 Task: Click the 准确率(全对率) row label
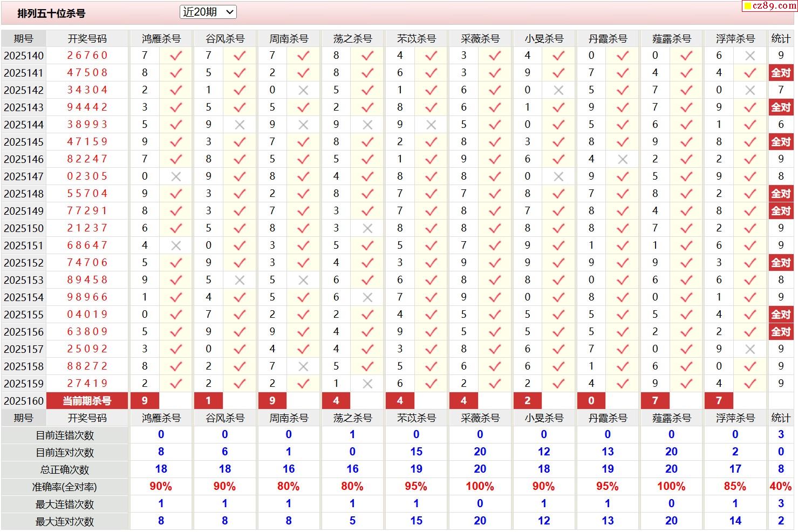coord(65,487)
